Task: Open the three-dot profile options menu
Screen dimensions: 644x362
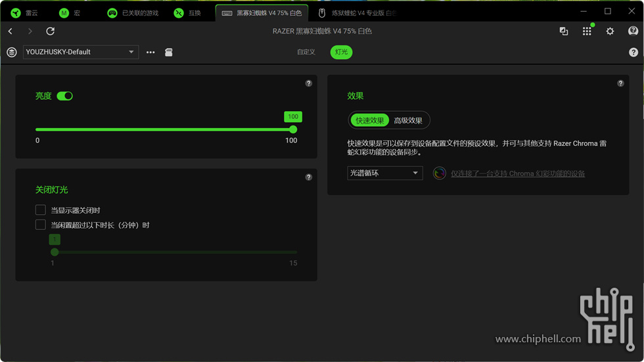Action: pyautogui.click(x=150, y=52)
